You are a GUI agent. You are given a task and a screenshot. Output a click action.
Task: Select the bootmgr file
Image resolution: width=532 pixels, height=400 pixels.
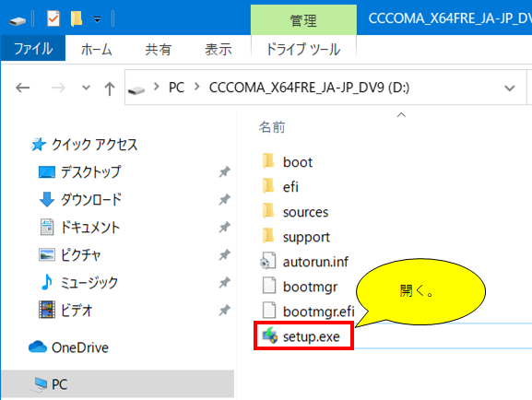point(310,287)
